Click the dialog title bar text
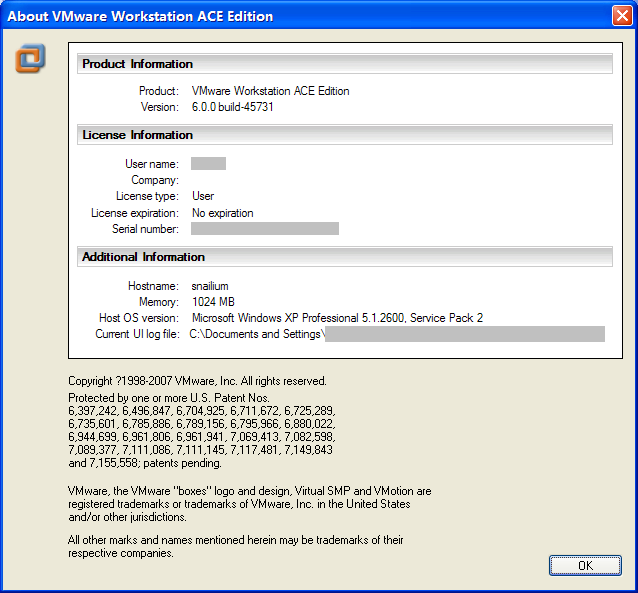Screen dimensions: 638x593 point(140,16)
